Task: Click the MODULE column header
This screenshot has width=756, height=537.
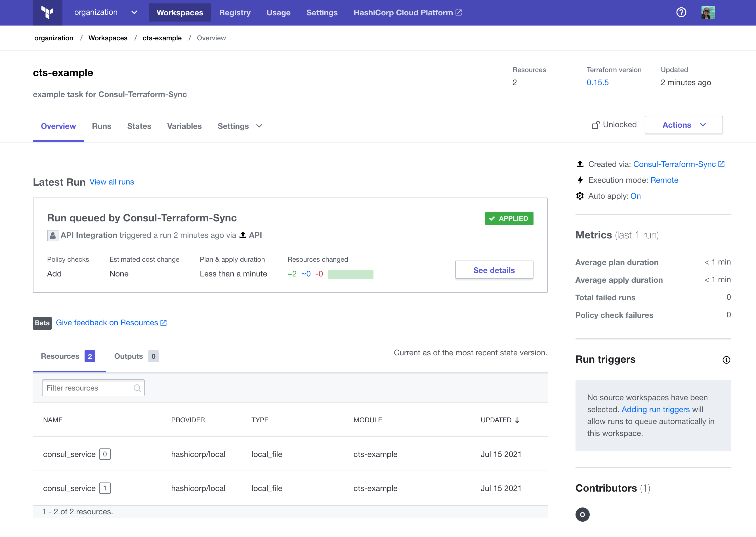Action: [x=368, y=420]
